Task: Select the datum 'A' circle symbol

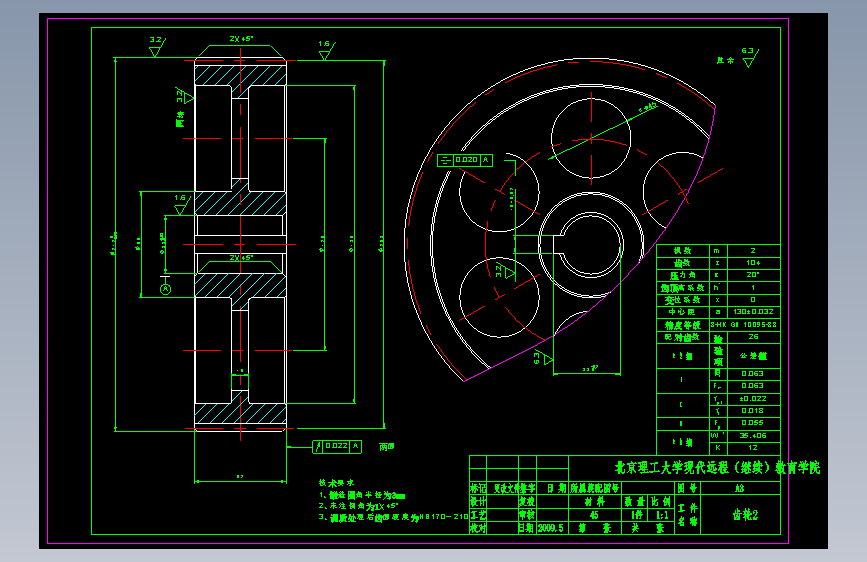Action: 165,289
